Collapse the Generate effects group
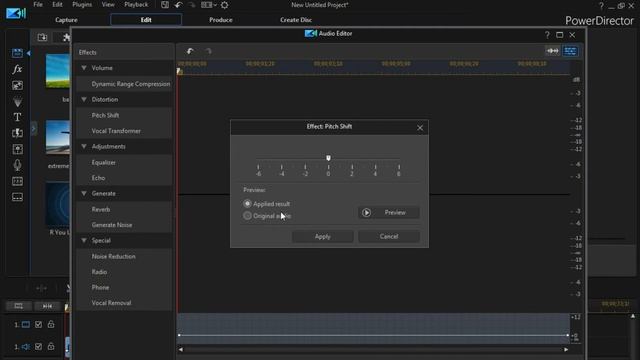 [84, 193]
